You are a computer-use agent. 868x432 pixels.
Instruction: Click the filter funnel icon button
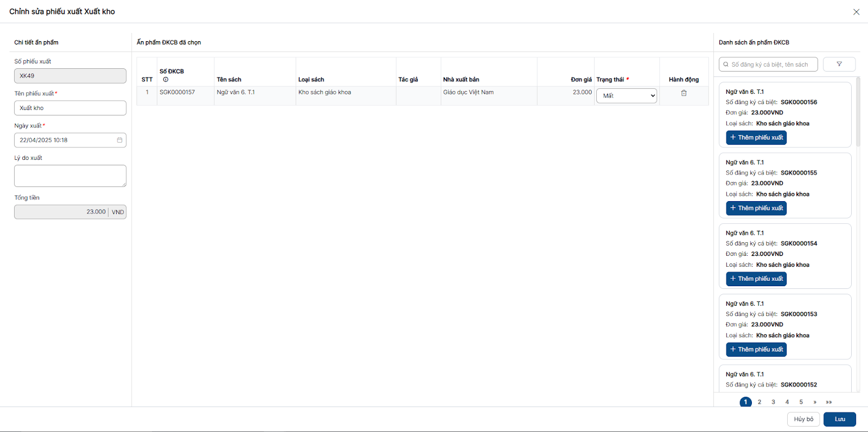pyautogui.click(x=839, y=65)
